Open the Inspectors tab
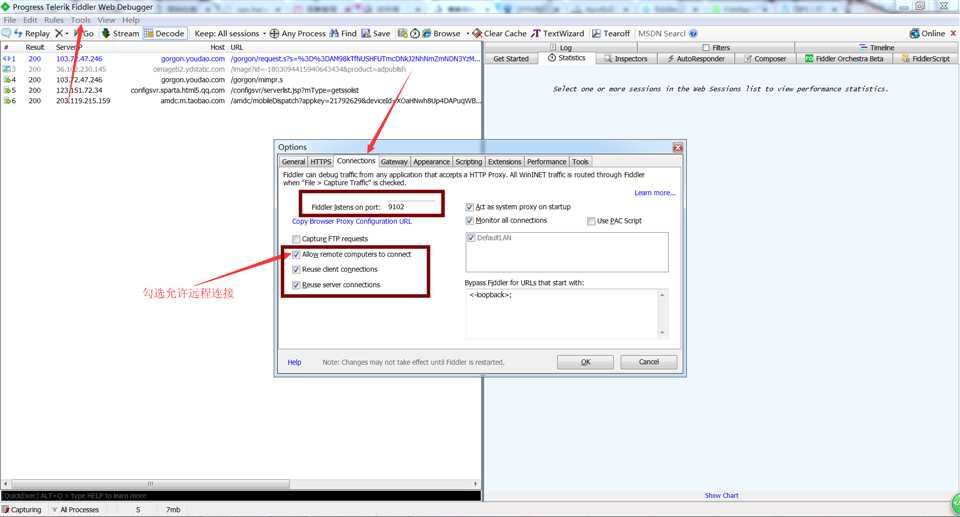 [x=626, y=58]
